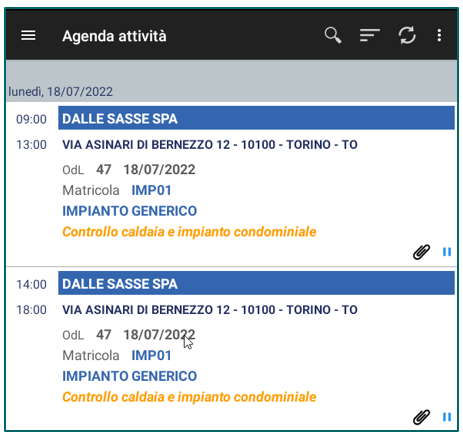This screenshot has width=463, height=434.
Task: Click the Agenda attività title
Action: point(114,36)
